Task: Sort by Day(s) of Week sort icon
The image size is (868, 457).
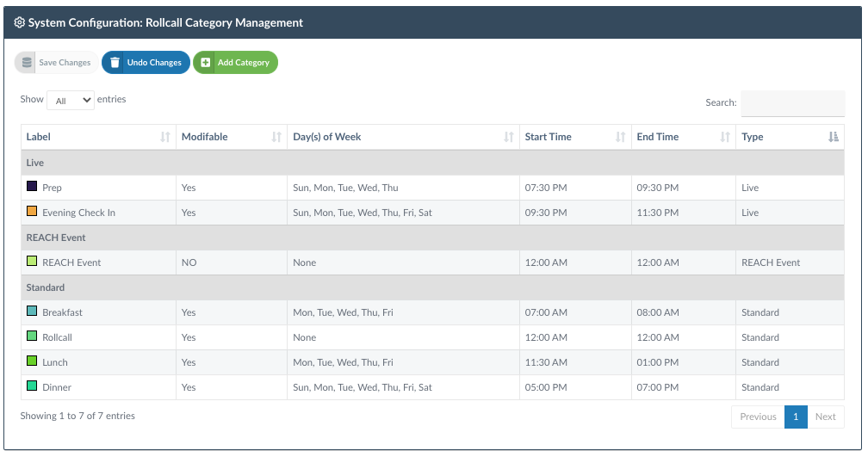Action: pyautogui.click(x=509, y=137)
